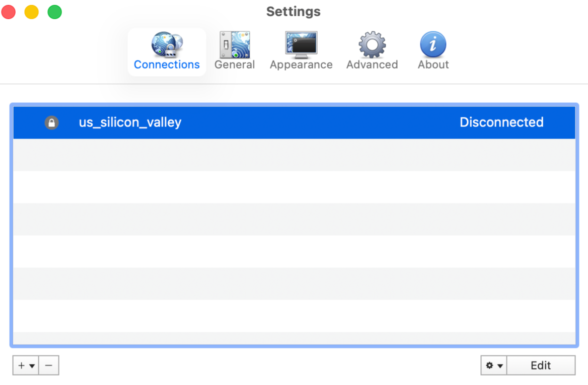
Task: Minimize the Settings window
Action: click(31, 12)
